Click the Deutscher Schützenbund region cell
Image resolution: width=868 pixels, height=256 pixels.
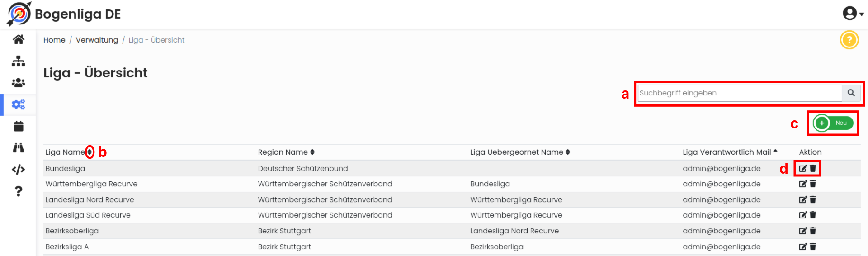(303, 168)
